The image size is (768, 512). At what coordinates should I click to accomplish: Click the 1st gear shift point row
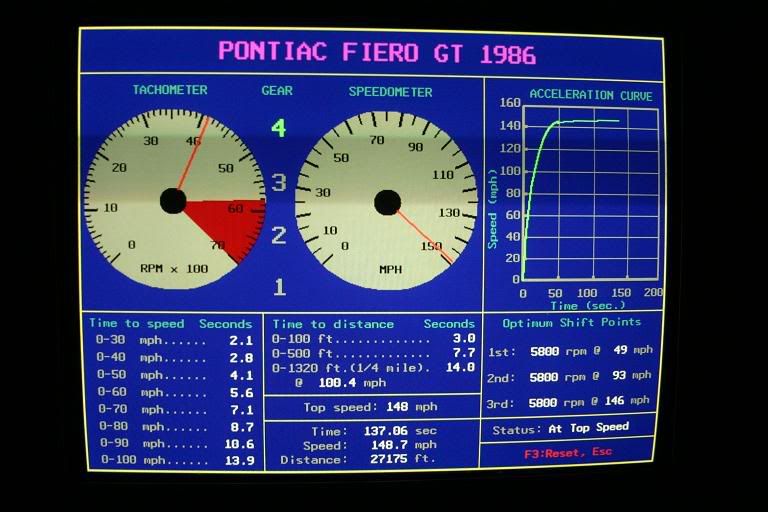pyautogui.click(x=569, y=351)
